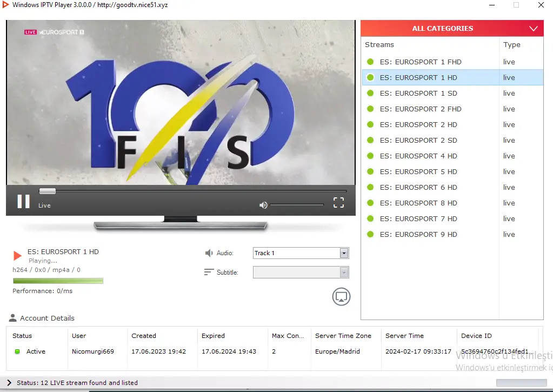Open the Audio Track 1 dropdown
Viewport: 553px width, 392px height.
[x=301, y=253]
